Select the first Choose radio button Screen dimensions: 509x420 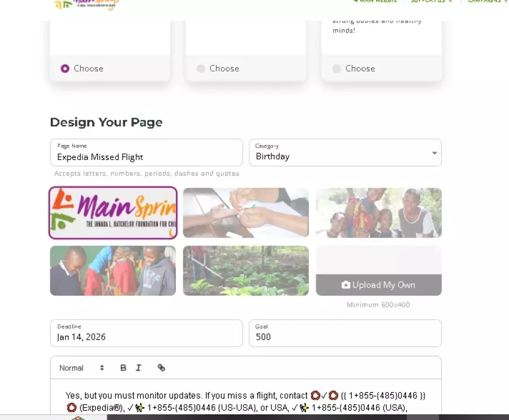click(65, 68)
